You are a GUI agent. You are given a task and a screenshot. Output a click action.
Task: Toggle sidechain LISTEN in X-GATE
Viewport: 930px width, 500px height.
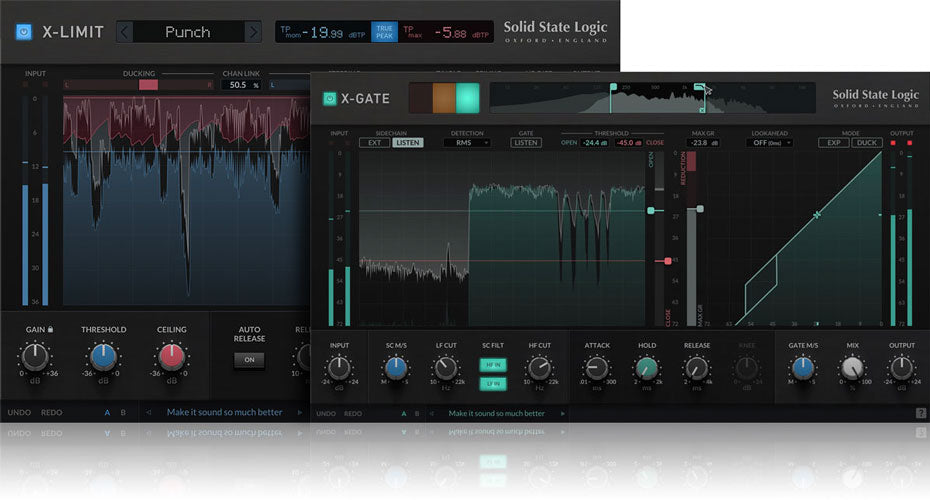(407, 143)
